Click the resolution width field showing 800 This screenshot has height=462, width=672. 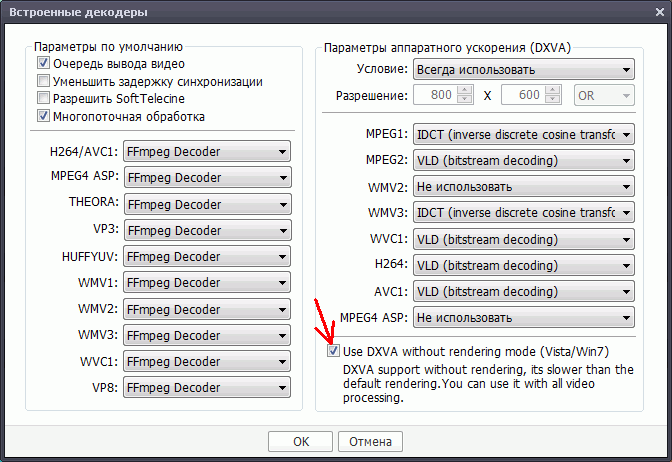432,95
